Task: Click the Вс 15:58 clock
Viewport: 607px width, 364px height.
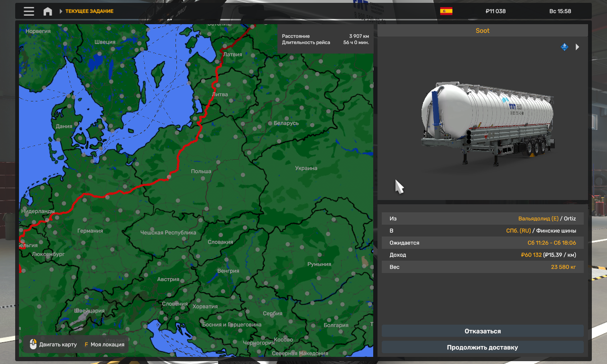Action: [560, 11]
